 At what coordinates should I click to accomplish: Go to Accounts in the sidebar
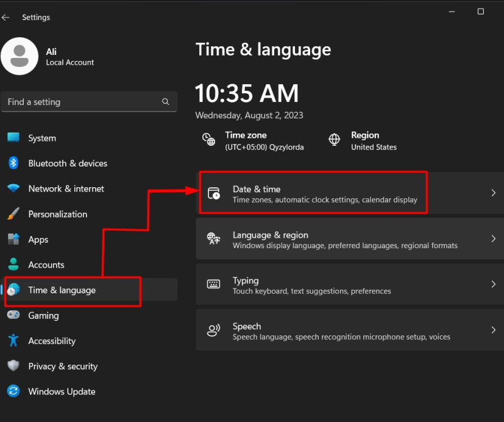pyautogui.click(x=46, y=265)
